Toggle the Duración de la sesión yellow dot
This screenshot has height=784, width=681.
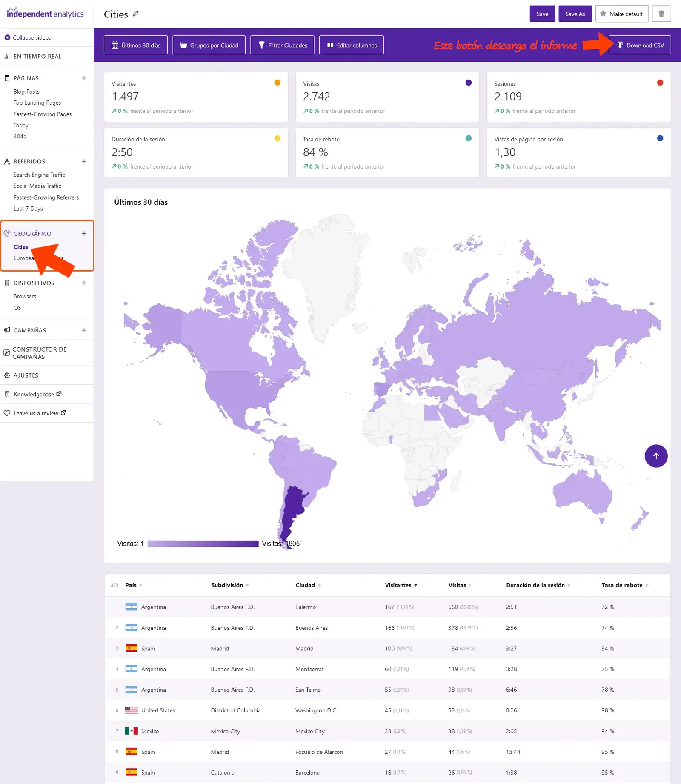[278, 138]
